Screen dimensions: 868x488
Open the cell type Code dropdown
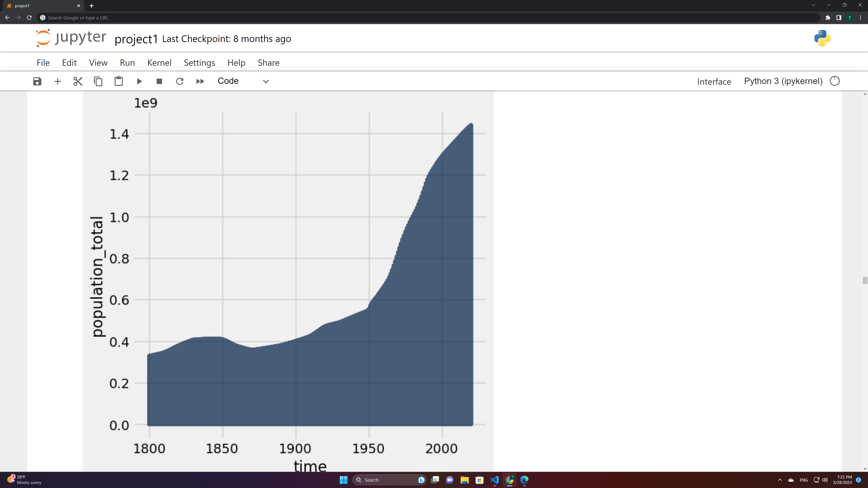243,81
